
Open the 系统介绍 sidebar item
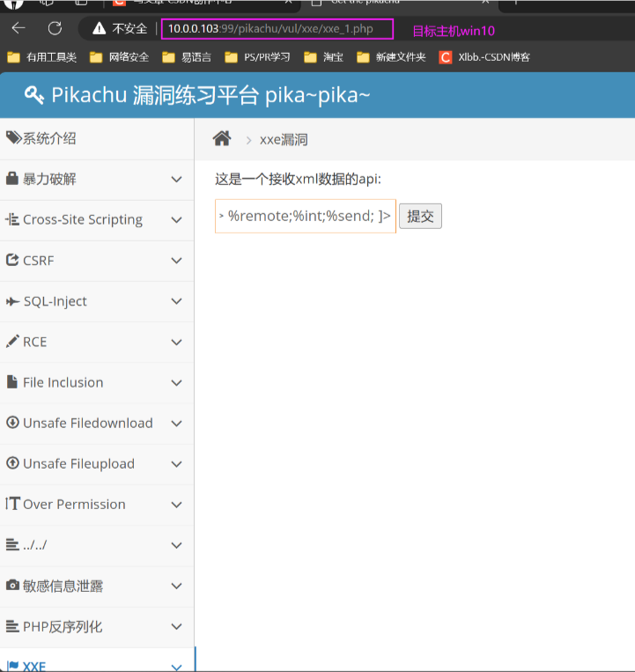click(97, 138)
